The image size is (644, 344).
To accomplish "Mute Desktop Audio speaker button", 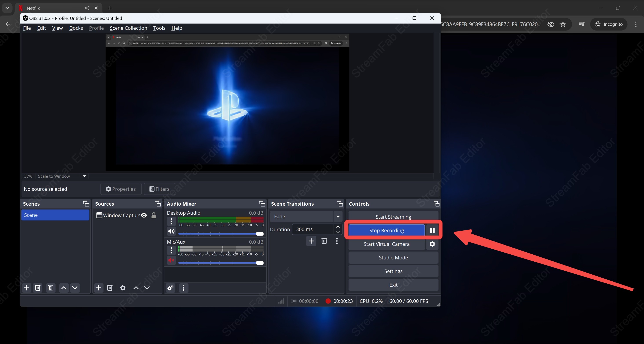I will pos(171,231).
